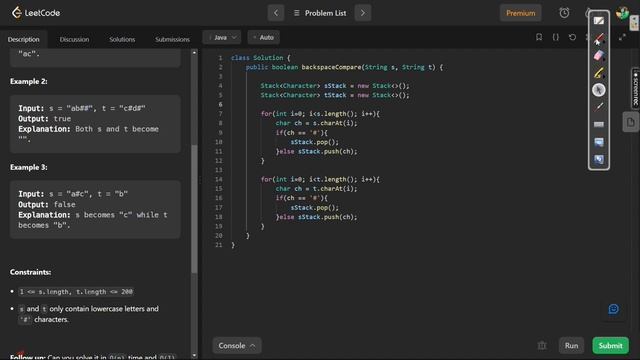Click the bookmark icon in editor toolbar
Screen dimensions: 640x360
[x=539, y=37]
